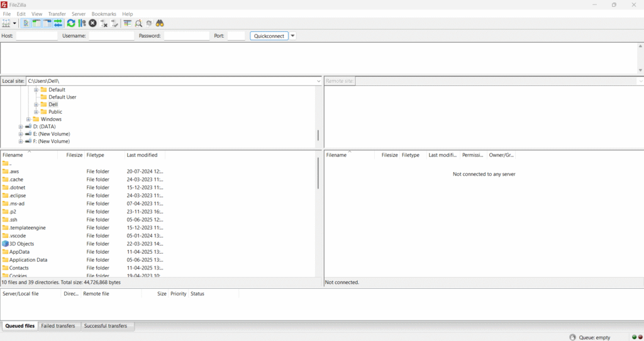Expand the D: (DATA) drive node

(x=21, y=127)
